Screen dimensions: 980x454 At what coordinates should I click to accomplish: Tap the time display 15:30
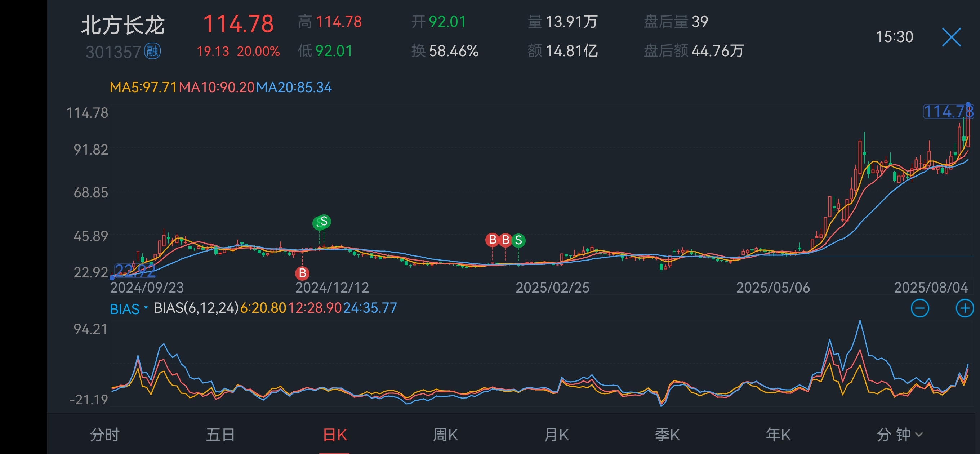(x=894, y=37)
